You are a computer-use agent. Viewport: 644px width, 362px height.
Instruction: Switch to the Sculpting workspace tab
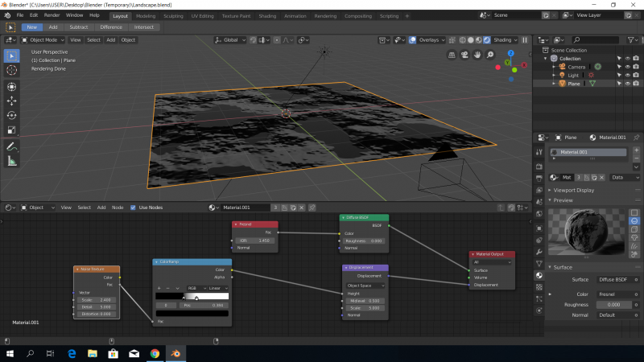pos(173,15)
